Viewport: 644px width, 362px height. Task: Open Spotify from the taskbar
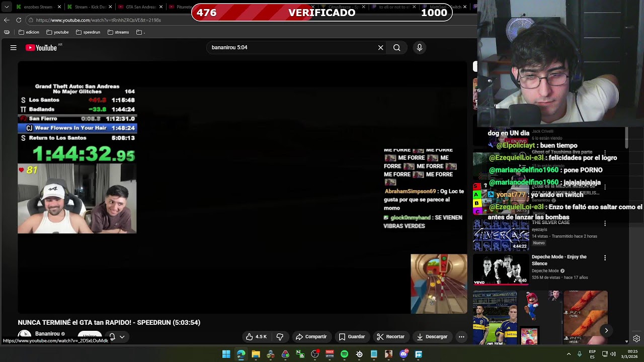click(x=344, y=354)
